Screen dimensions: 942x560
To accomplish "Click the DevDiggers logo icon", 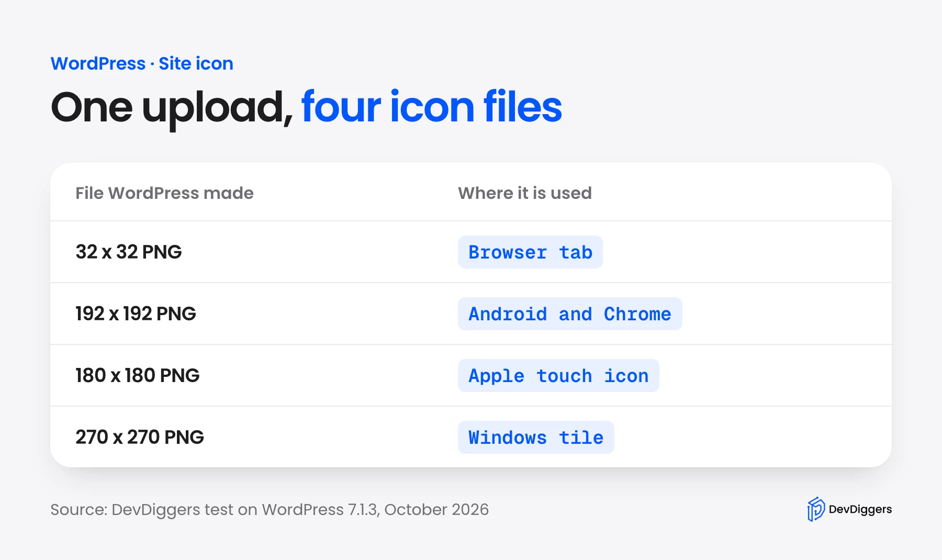I will click(816, 509).
